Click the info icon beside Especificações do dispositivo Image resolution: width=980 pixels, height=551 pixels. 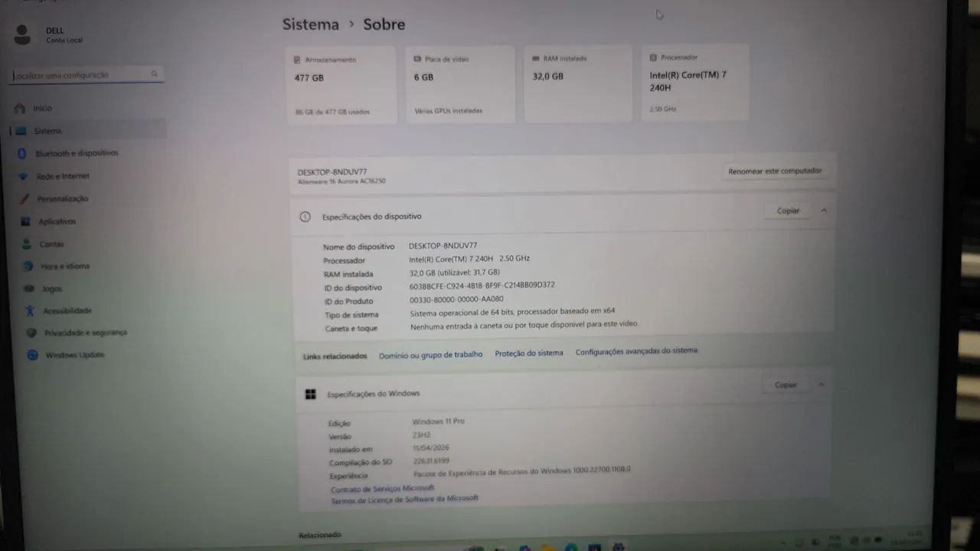[305, 217]
